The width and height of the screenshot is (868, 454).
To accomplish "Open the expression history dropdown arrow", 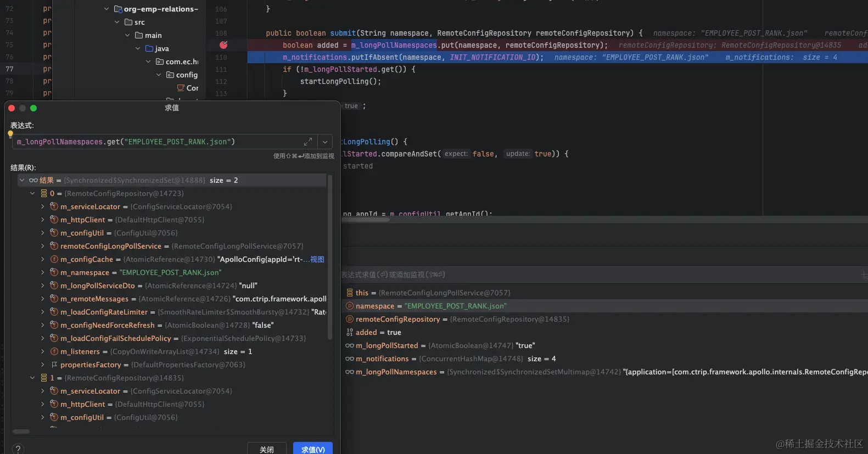I will pyautogui.click(x=325, y=142).
